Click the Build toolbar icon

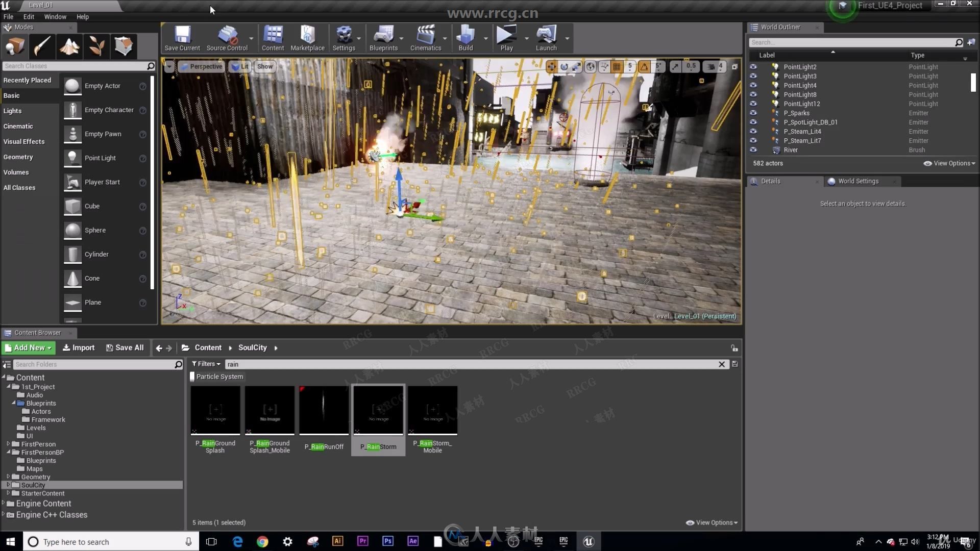click(465, 38)
